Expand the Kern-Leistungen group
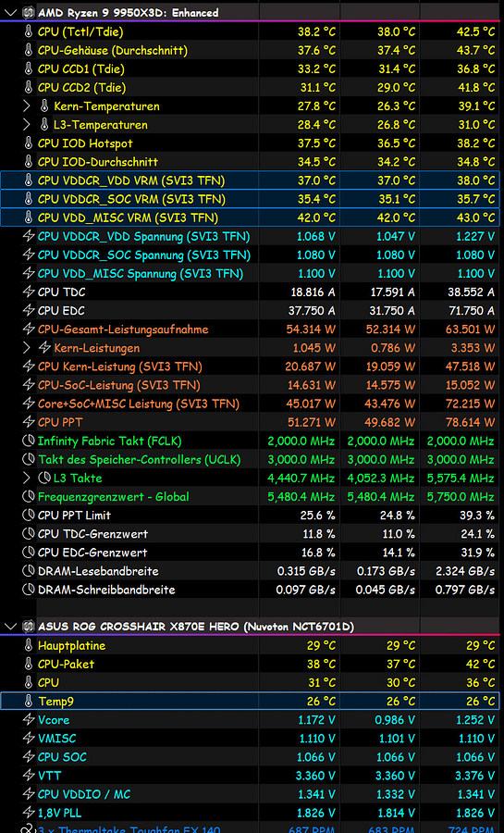The height and width of the screenshot is (833, 504). pyautogui.click(x=27, y=348)
